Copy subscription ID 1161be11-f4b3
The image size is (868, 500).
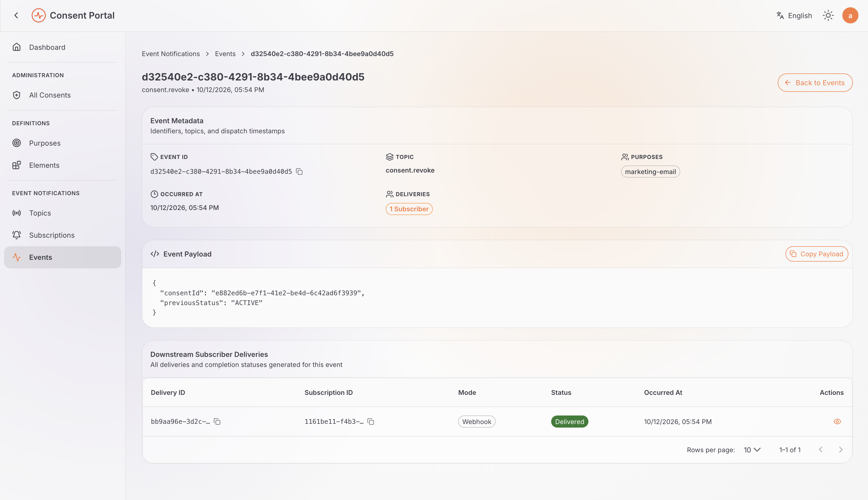(371, 421)
